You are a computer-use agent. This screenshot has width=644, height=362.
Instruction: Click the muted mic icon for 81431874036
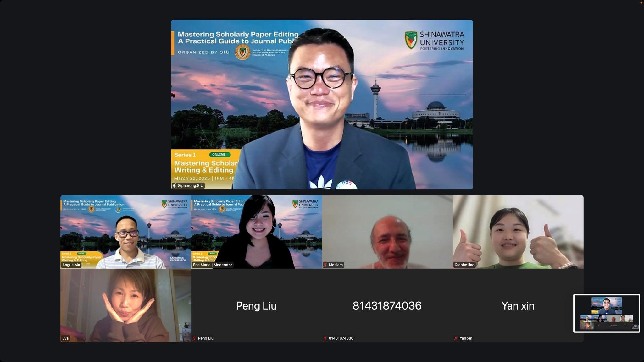(325, 338)
